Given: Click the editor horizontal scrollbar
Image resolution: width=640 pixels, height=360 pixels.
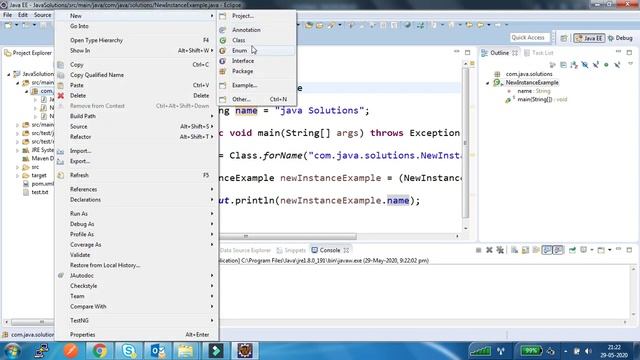Looking at the screenshot, I should tap(288, 236).
